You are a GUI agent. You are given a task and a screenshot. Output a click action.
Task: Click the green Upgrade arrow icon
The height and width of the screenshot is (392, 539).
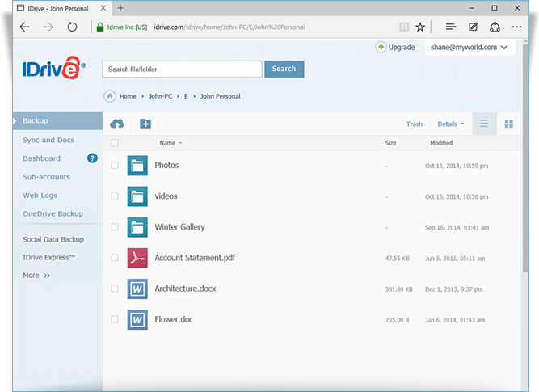click(381, 48)
